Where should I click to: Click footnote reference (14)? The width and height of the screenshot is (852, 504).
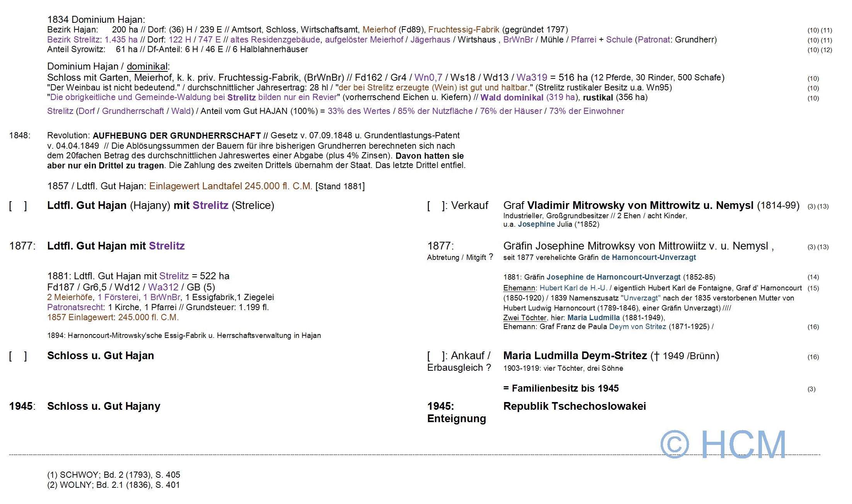click(x=813, y=277)
